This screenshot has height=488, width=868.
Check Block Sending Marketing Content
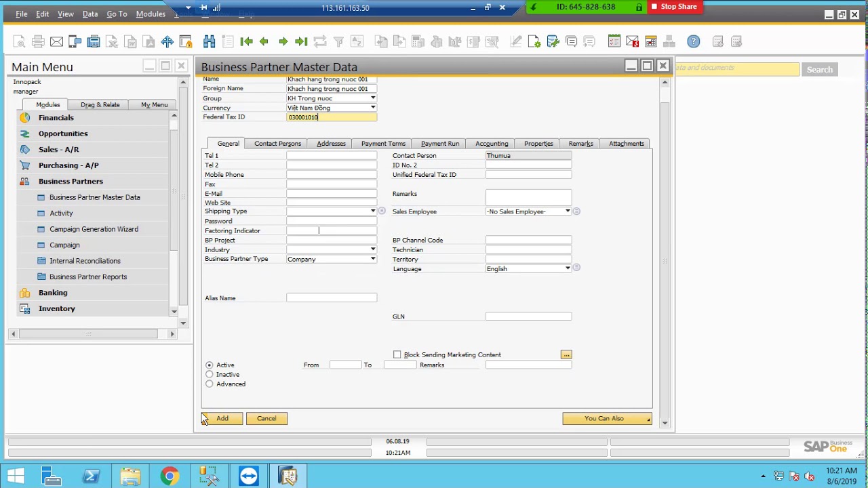[x=397, y=354]
